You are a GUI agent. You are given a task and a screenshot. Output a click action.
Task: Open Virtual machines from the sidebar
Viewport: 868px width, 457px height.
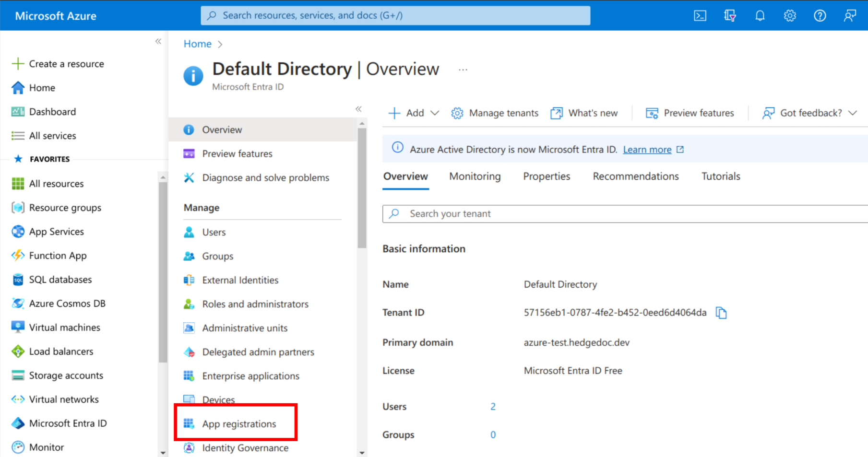[x=65, y=327]
